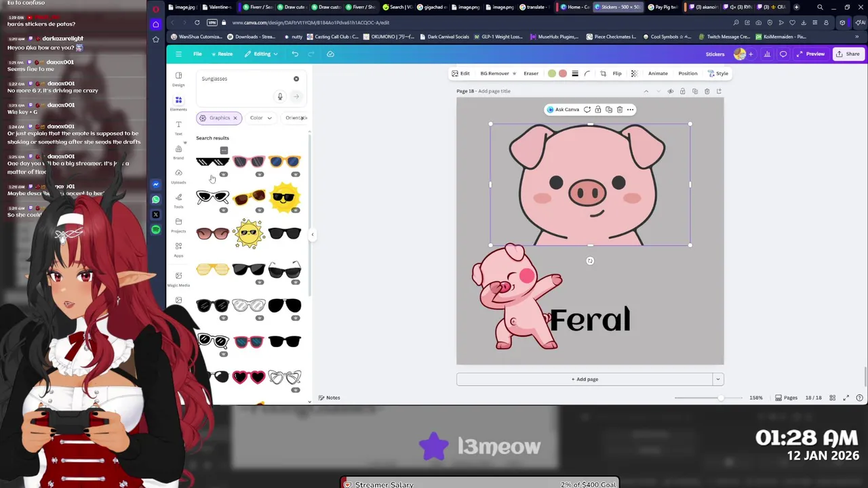Select the pink frame sunglasses graphic

point(248,161)
